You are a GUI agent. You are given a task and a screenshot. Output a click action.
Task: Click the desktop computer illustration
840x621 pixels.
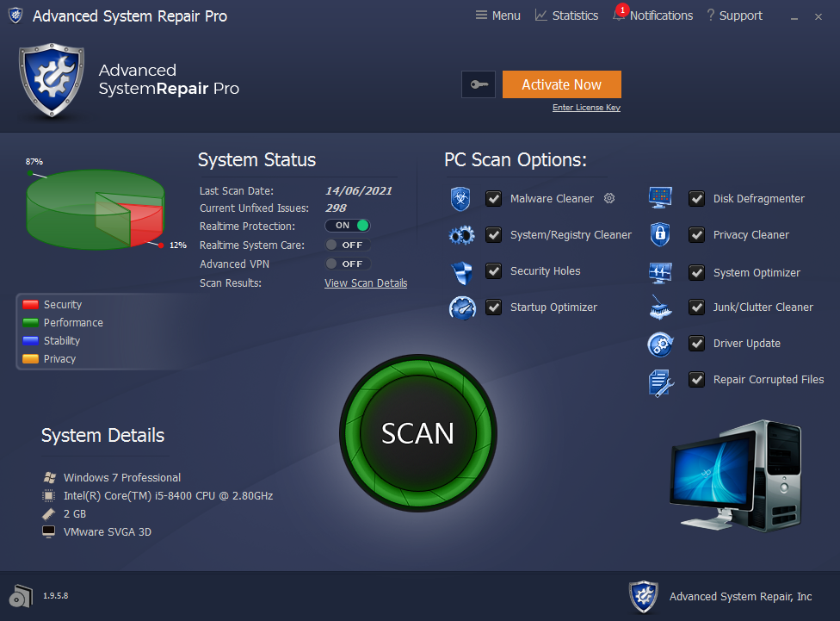(x=736, y=476)
